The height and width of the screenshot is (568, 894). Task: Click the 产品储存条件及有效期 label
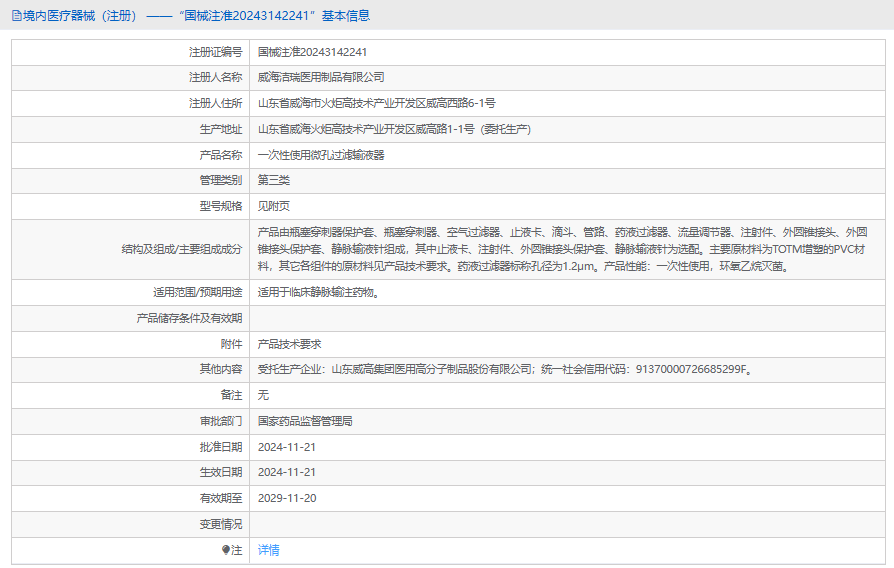pos(189,318)
